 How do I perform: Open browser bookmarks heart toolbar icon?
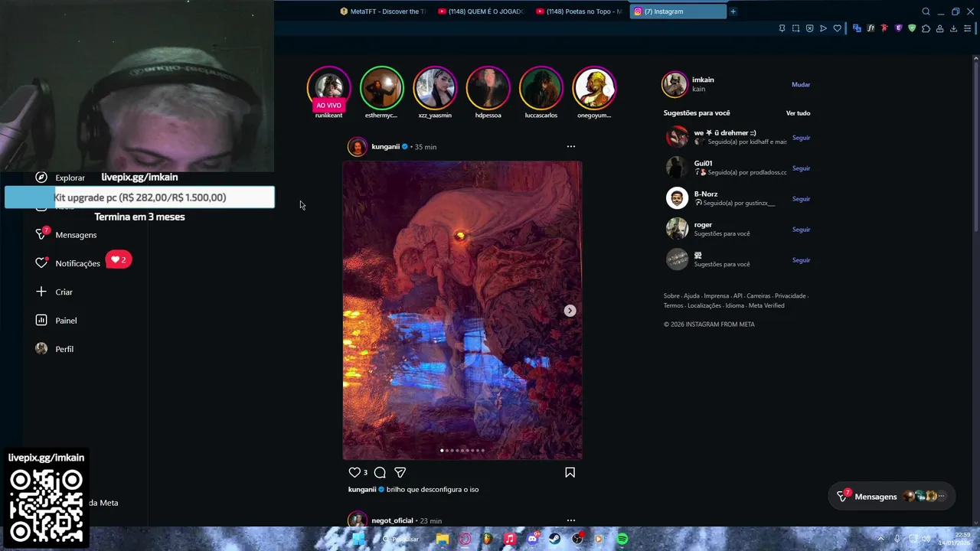point(837,28)
